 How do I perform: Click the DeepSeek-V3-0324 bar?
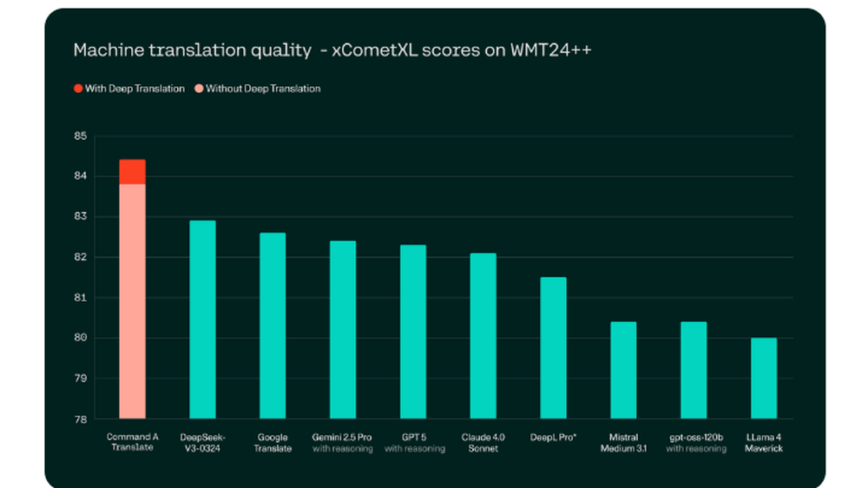coord(202,320)
